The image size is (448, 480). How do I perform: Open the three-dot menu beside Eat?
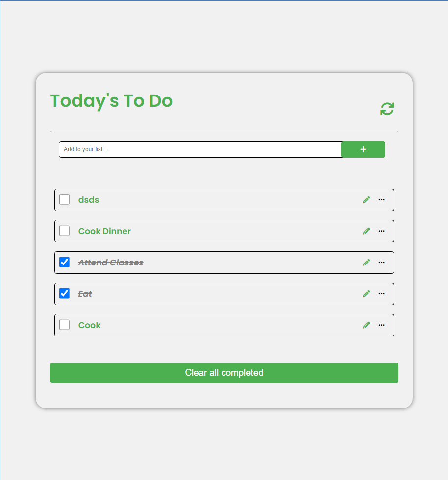pyautogui.click(x=381, y=293)
